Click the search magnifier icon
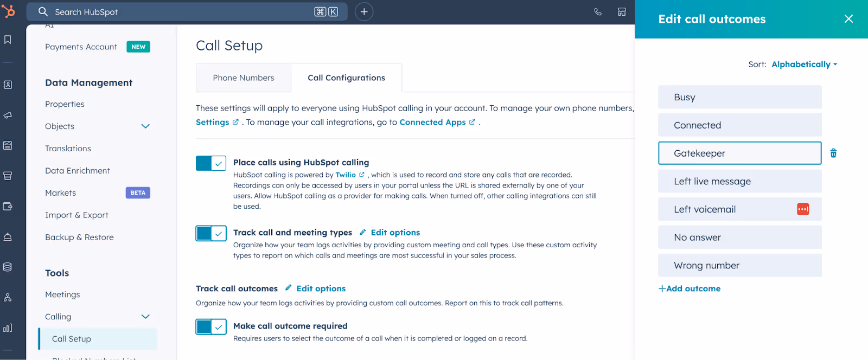The width and height of the screenshot is (868, 360). tap(43, 11)
